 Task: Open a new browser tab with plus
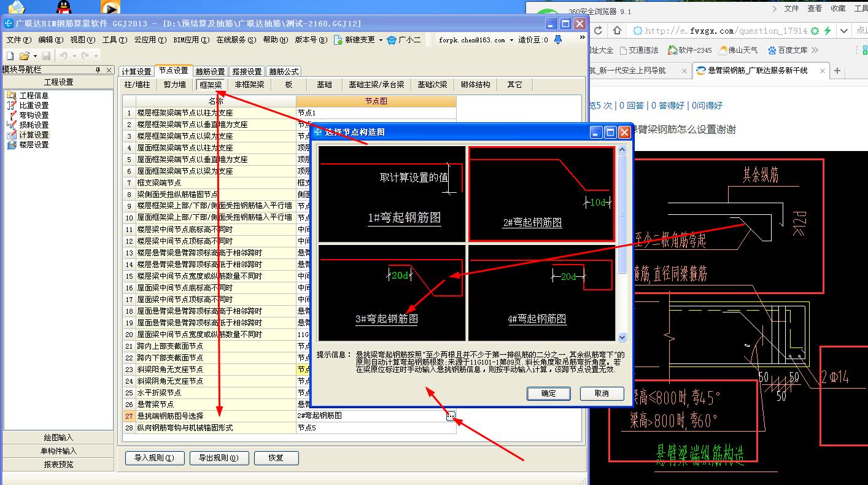pyautogui.click(x=837, y=71)
